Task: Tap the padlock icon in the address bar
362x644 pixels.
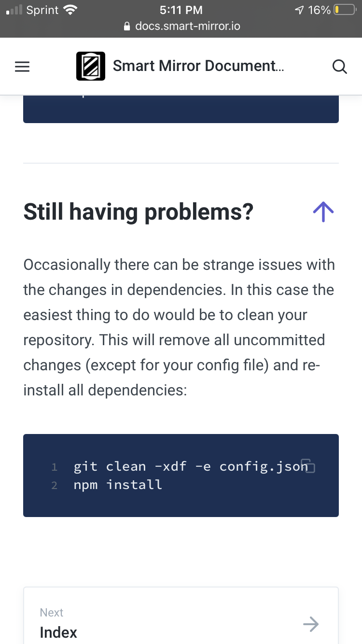Action: tap(126, 27)
